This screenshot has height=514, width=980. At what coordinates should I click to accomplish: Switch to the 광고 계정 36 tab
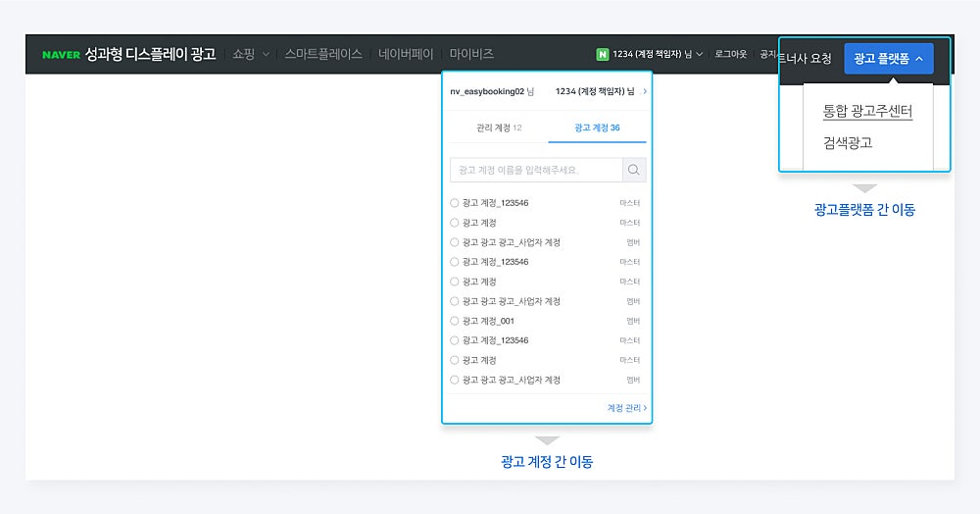pyautogui.click(x=597, y=128)
